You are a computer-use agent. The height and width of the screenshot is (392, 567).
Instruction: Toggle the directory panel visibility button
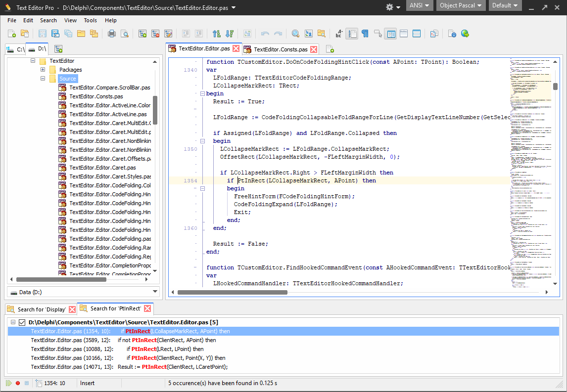(391, 34)
